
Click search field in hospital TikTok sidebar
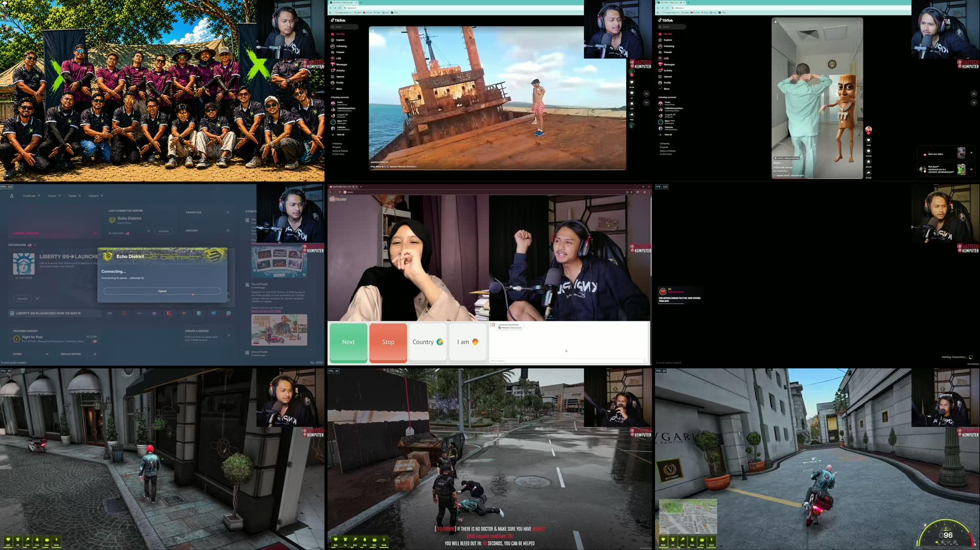pyautogui.click(x=671, y=27)
